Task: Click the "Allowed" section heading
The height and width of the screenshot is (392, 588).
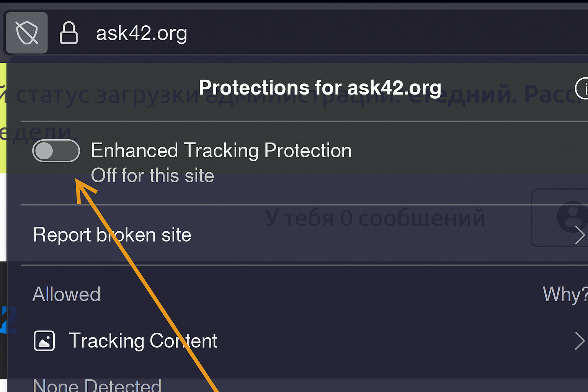Action: pos(66,294)
